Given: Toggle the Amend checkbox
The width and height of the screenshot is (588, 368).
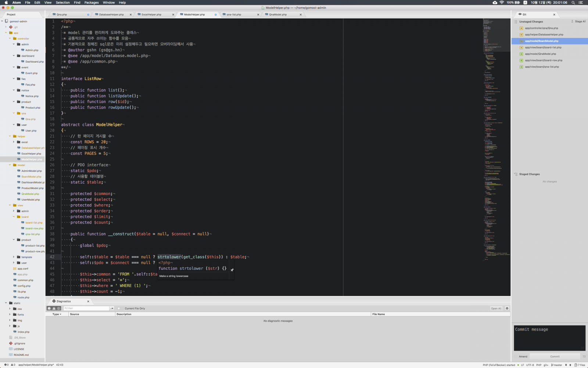Looking at the screenshot, I should [516, 356].
